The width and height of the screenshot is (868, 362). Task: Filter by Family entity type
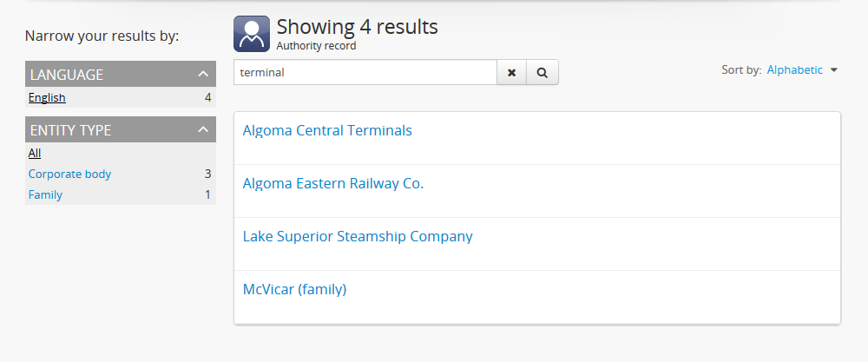click(45, 195)
